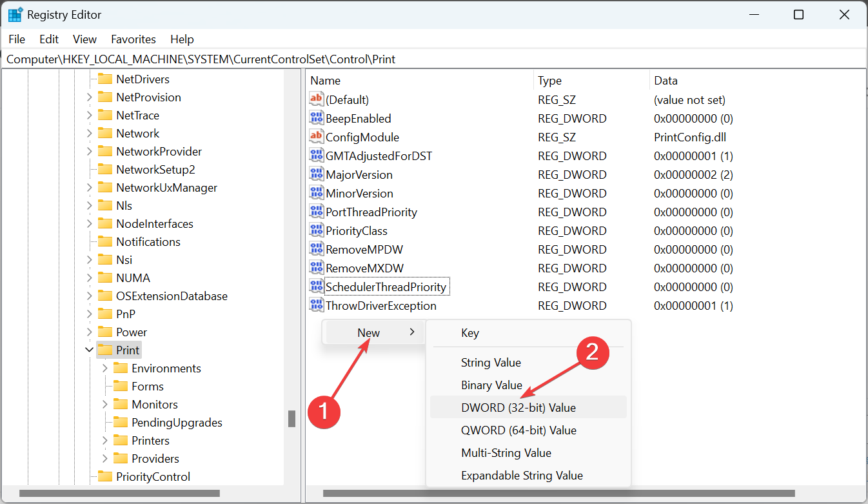Expand the Monitors subkey node

tap(104, 404)
